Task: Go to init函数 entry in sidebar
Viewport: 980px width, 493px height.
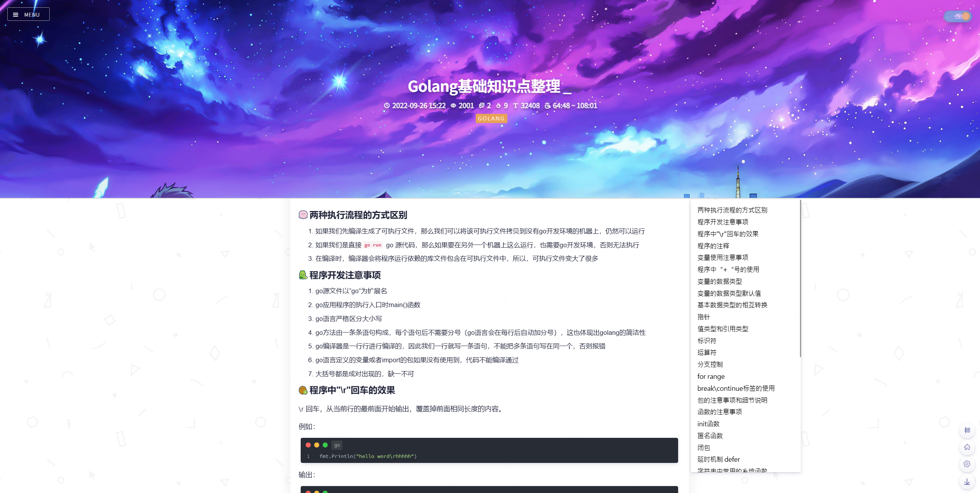Action: [x=708, y=424]
